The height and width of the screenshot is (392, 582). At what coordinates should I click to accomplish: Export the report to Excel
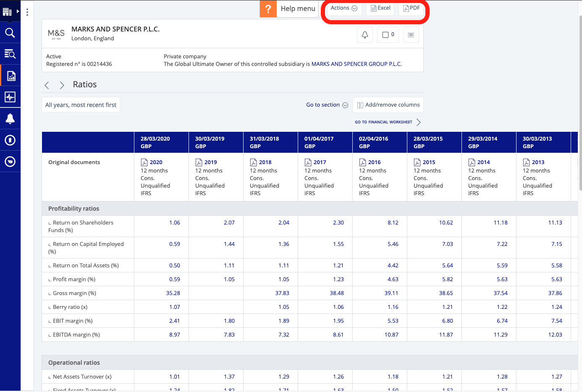pos(380,8)
